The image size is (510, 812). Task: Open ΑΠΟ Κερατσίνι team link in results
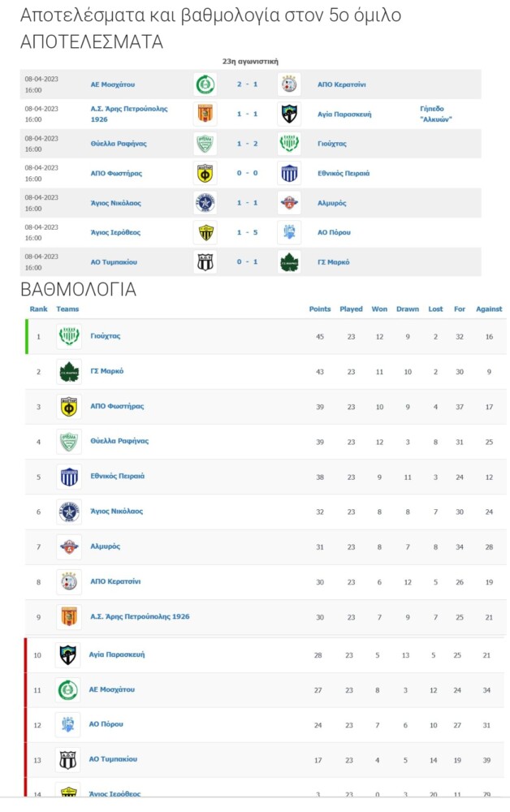[x=341, y=84]
